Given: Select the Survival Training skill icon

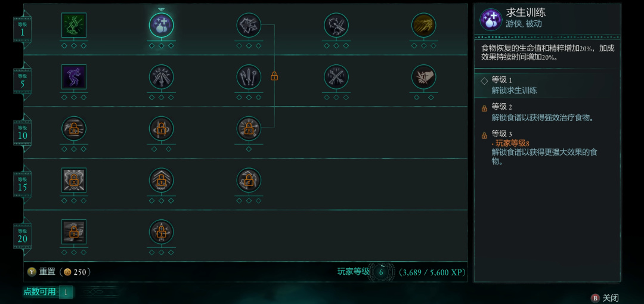Looking at the screenshot, I should (161, 25).
